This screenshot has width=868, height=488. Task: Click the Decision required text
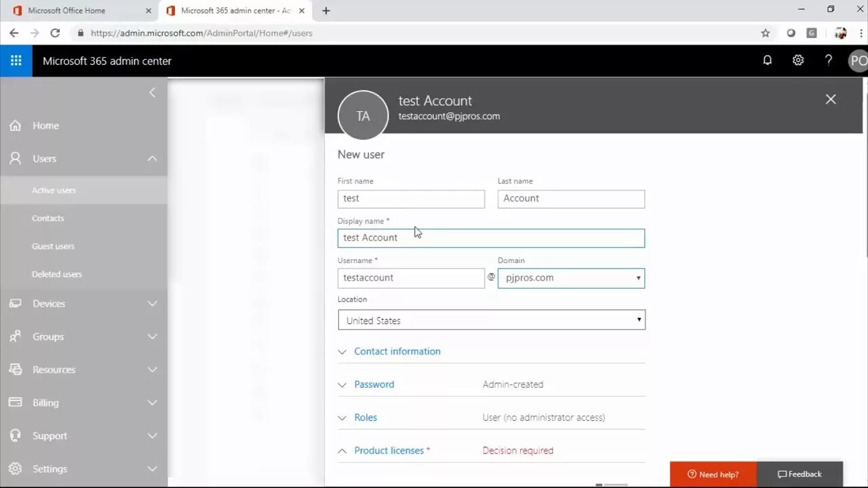click(518, 451)
